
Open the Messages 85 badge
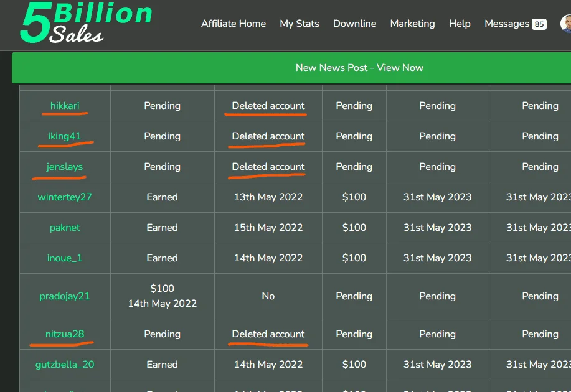click(539, 24)
